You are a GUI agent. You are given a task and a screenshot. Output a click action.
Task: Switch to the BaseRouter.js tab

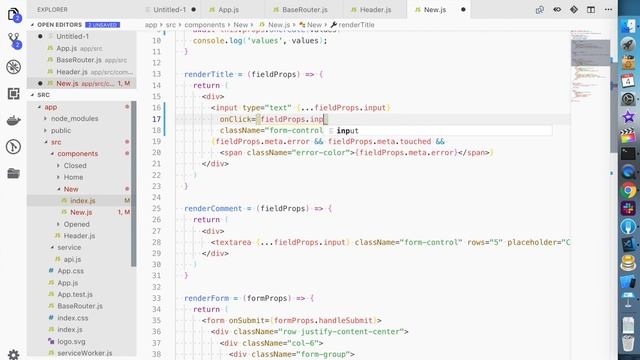[304, 9]
